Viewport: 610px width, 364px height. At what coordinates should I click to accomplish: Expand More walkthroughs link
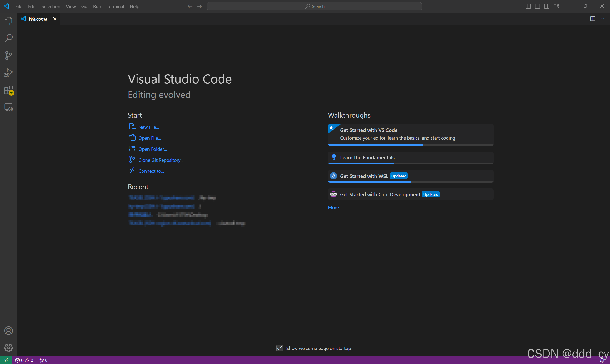click(x=335, y=207)
